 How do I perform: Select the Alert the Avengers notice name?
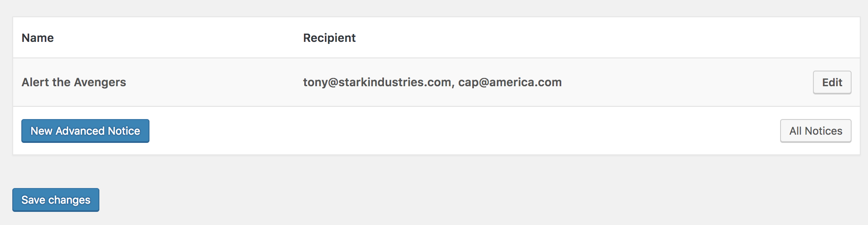74,82
